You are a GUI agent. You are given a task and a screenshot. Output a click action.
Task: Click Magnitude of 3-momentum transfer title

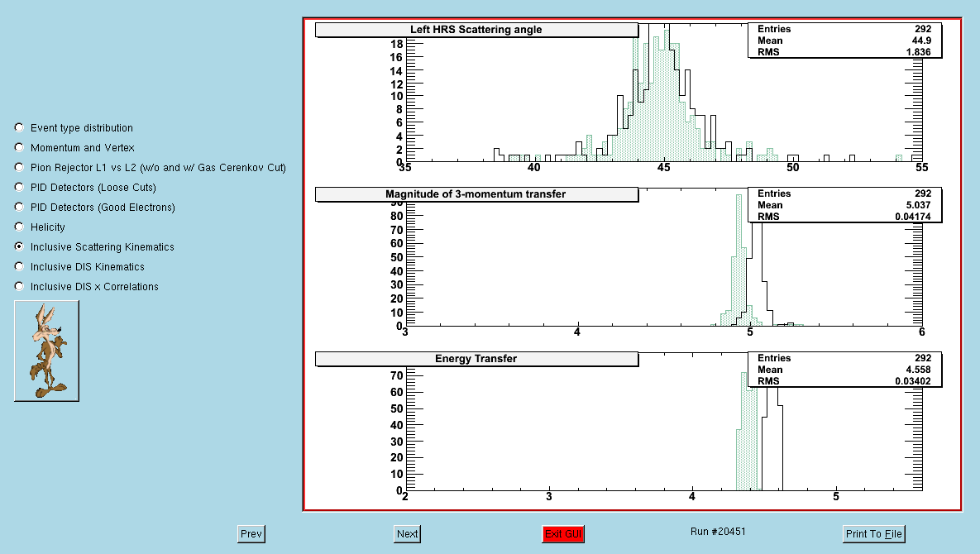[x=476, y=194]
